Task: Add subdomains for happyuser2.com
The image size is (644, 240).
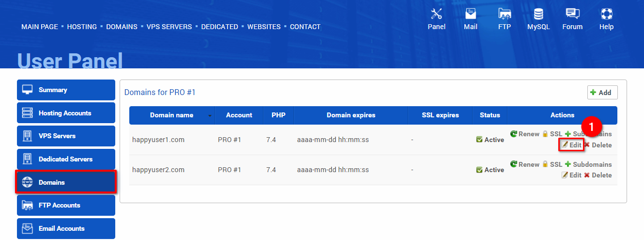Action: click(588, 164)
